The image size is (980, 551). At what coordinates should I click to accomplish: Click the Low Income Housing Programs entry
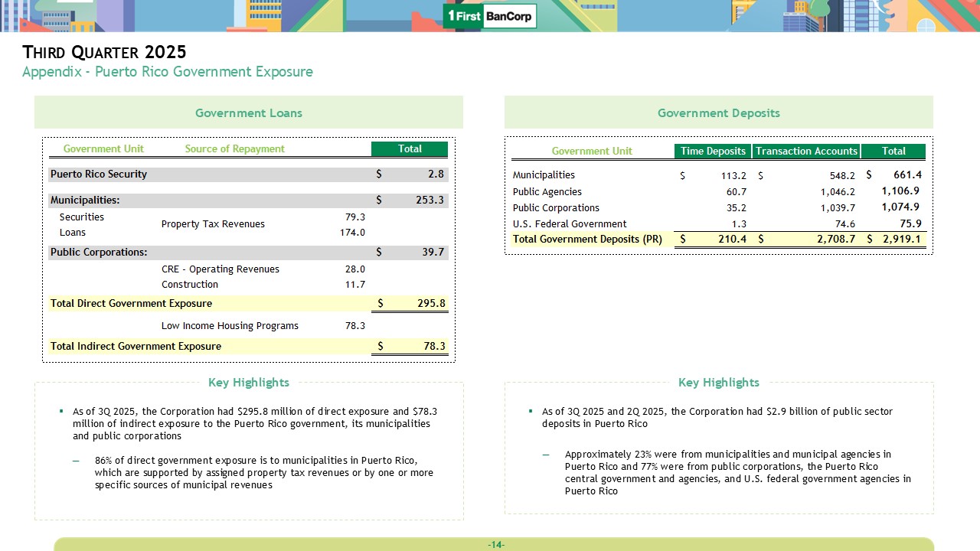coord(230,325)
